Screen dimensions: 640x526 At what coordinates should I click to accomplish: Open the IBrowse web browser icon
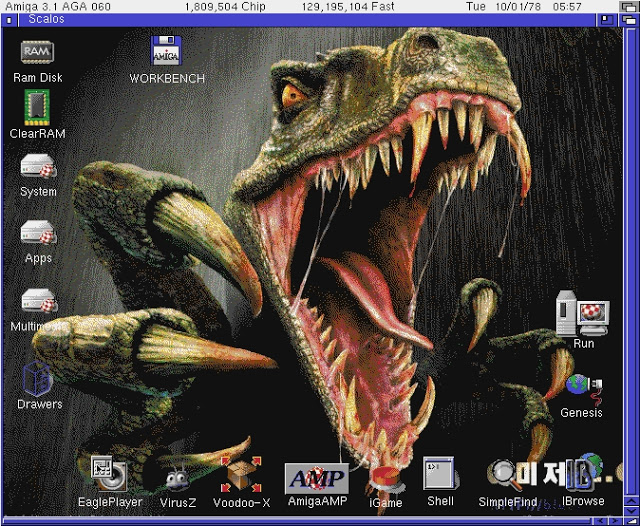coord(583,471)
